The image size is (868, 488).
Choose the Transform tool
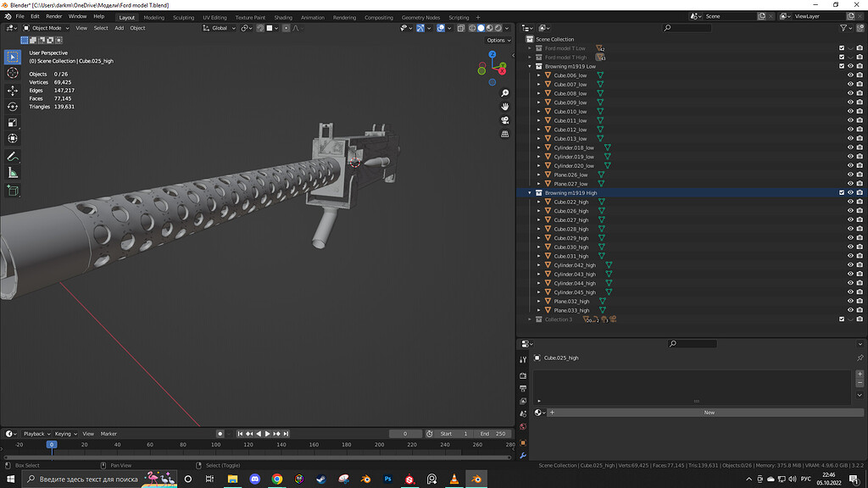(x=13, y=138)
